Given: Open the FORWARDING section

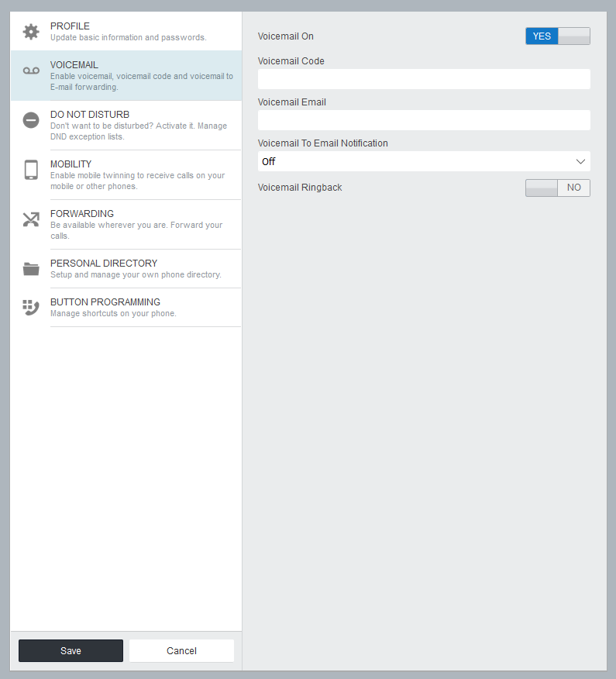Looking at the screenshot, I should tap(126, 224).
